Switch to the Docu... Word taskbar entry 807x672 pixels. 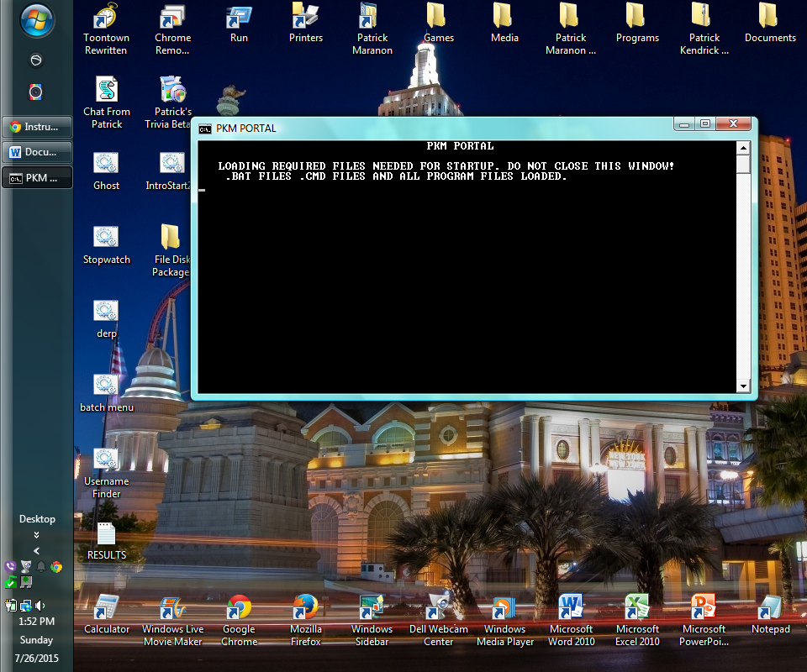[37, 152]
